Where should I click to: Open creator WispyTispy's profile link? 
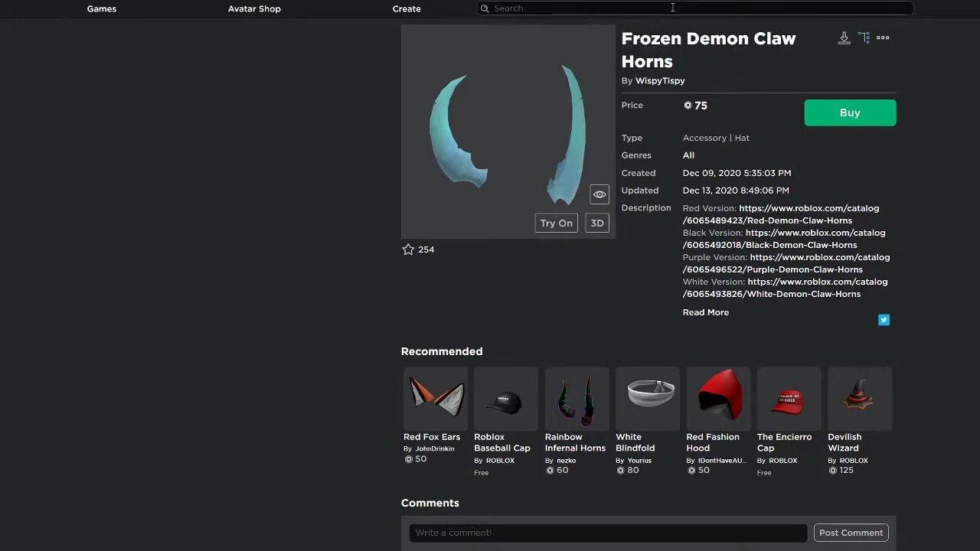pos(660,80)
